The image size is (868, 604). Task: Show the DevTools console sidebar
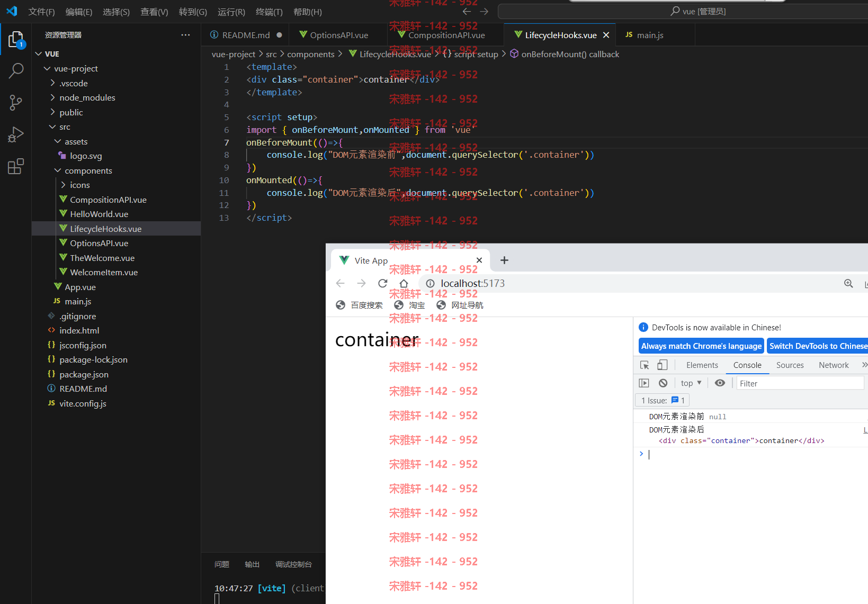644,383
